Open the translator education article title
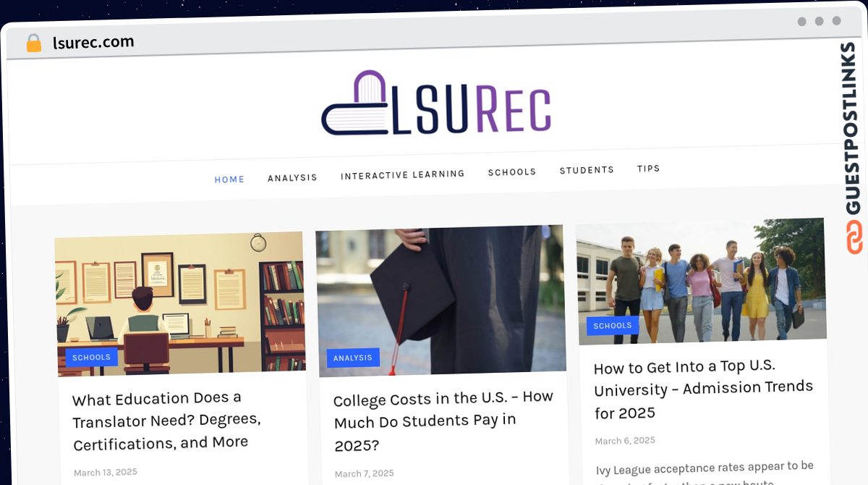868x485 pixels. pos(166,421)
